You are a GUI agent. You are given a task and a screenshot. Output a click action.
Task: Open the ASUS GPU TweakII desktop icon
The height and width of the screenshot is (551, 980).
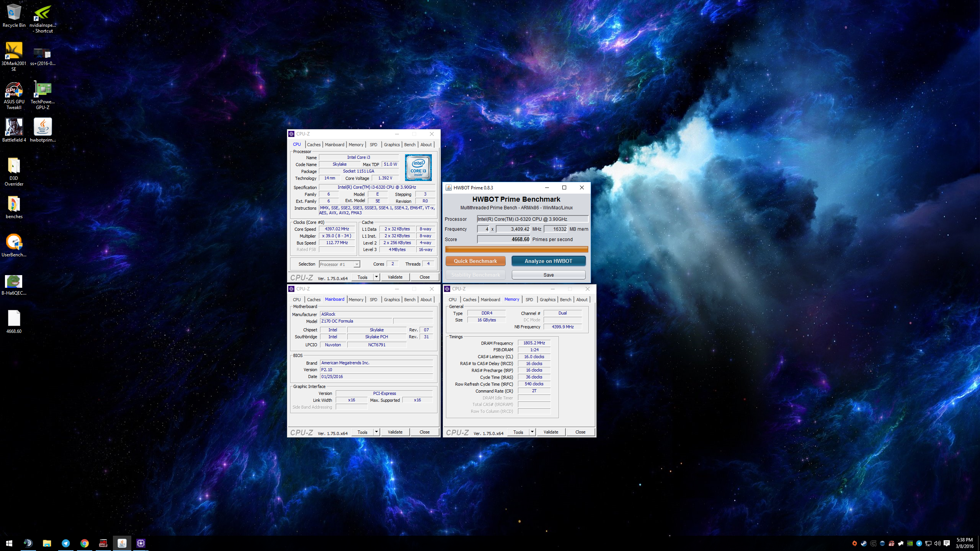tap(14, 95)
